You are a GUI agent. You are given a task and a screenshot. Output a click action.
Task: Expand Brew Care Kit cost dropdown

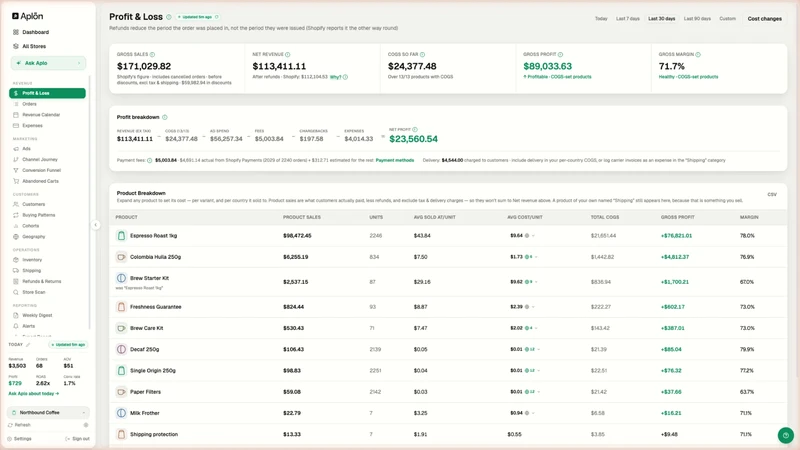[x=536, y=328]
